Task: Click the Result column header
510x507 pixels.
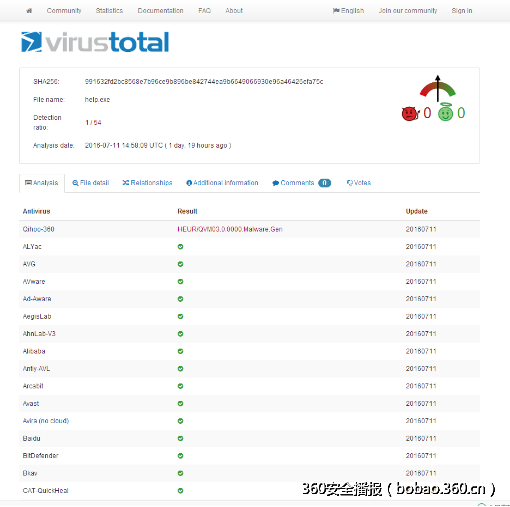Action: (187, 211)
